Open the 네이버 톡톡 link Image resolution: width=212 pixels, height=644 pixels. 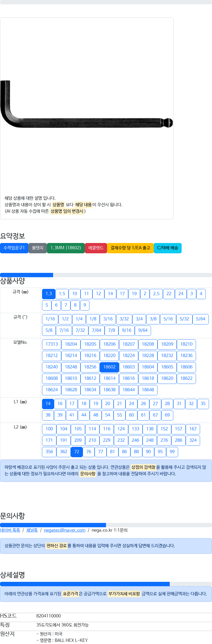point(10,530)
